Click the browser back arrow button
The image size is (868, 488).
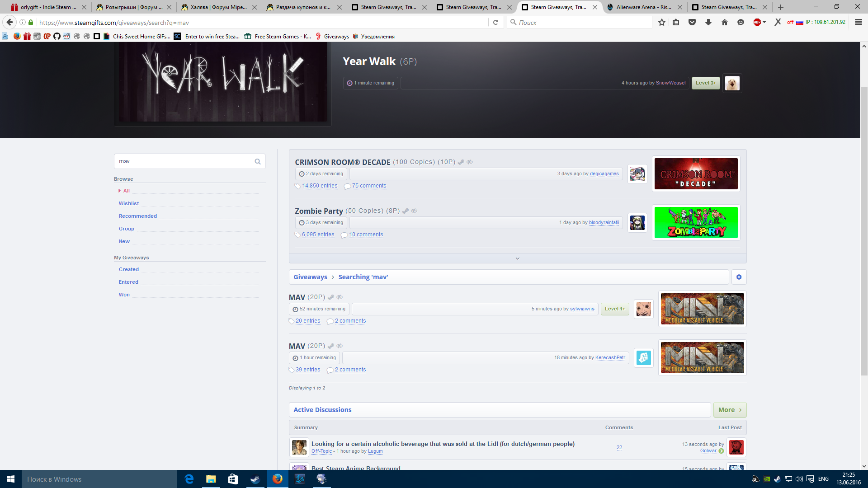pos(9,22)
